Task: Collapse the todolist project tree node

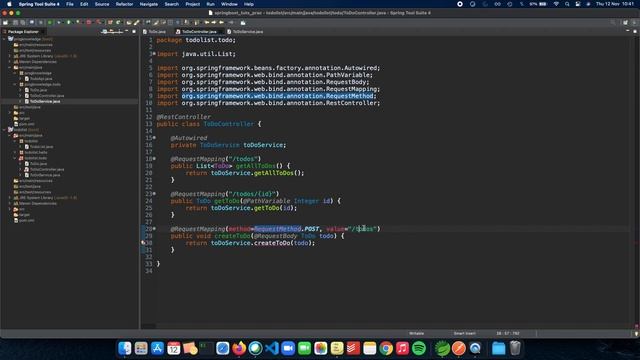Action: coord(4,130)
